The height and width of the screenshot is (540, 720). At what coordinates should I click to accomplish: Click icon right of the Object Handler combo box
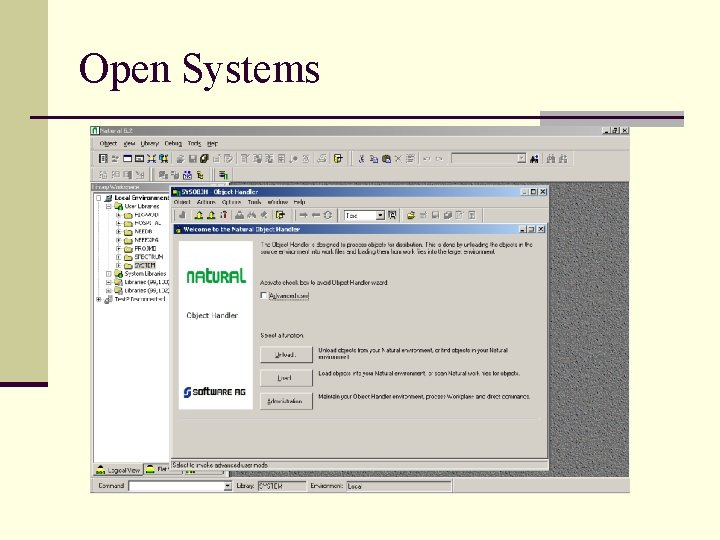tap(392, 215)
